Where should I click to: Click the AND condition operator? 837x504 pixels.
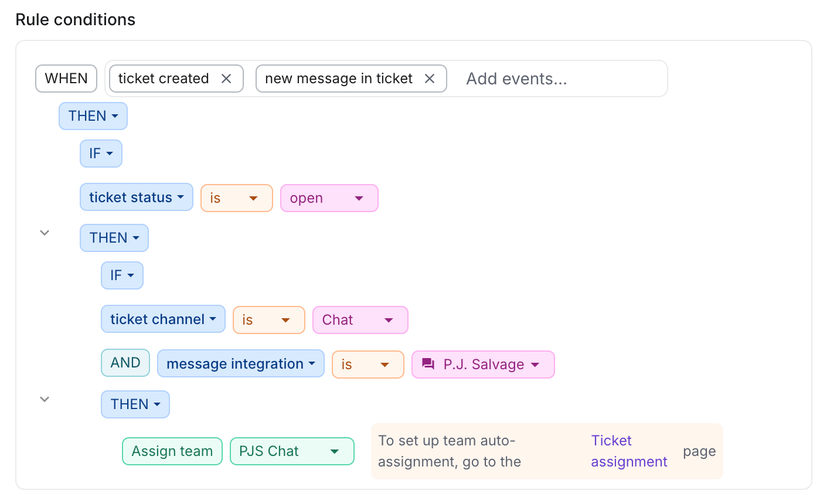click(125, 363)
